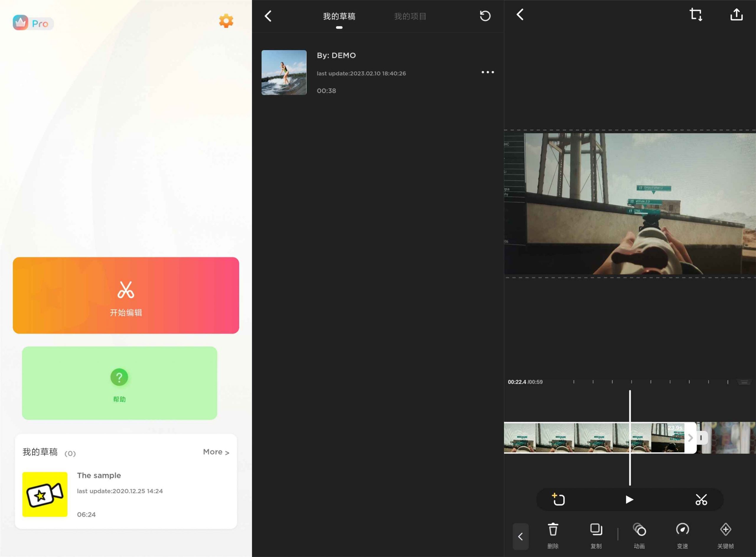Click the 删除 trash icon
This screenshot has height=557, width=756.
click(553, 534)
